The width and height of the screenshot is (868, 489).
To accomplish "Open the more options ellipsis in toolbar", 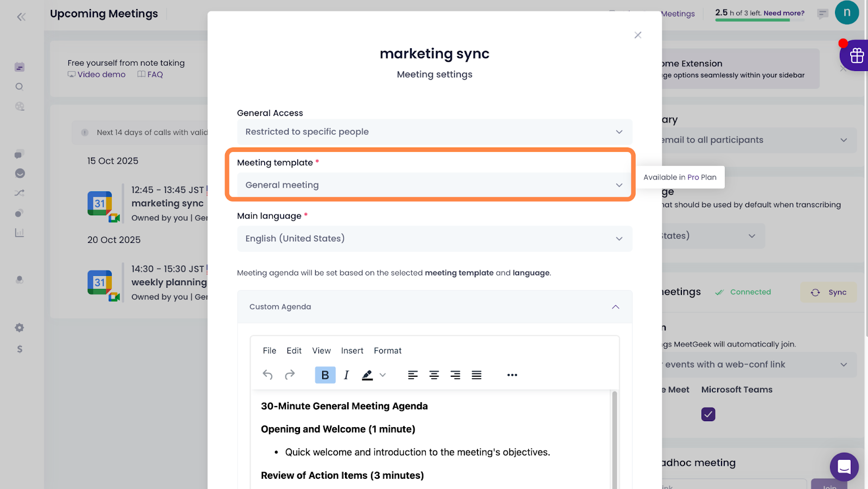I will point(512,375).
